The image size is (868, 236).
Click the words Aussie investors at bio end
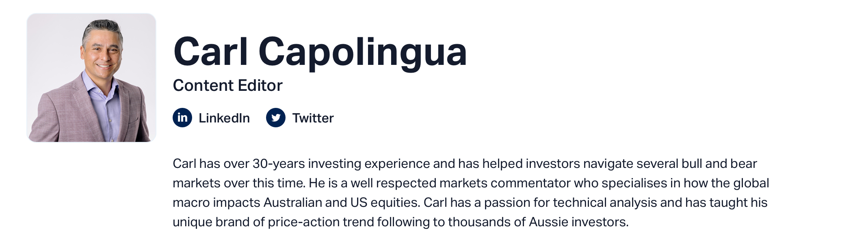pos(579,222)
